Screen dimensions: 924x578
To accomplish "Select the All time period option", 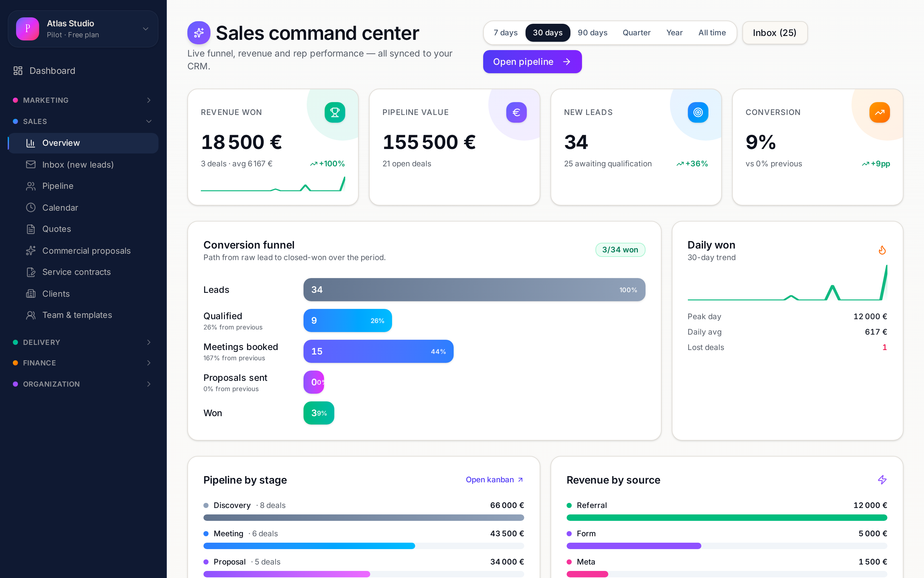I will [712, 33].
